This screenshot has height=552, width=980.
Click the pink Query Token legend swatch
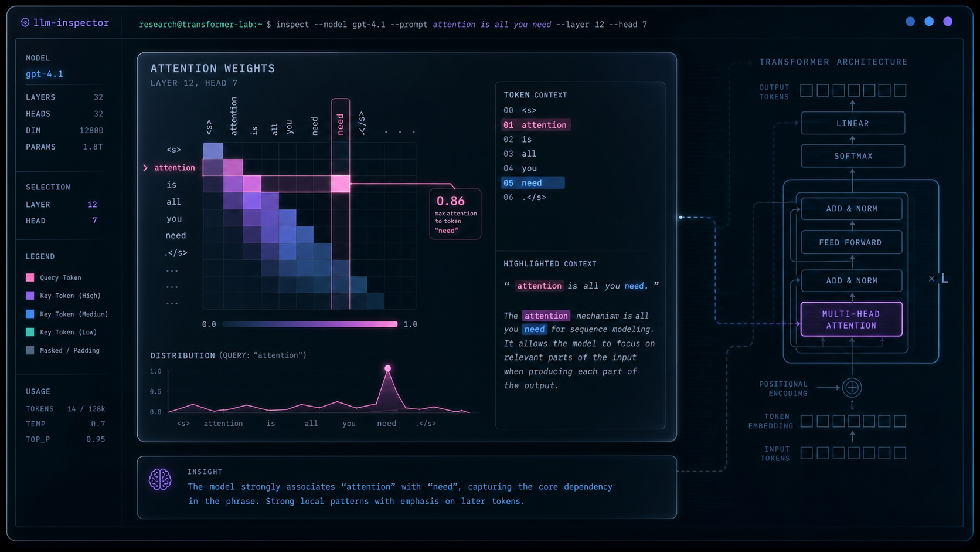tap(30, 277)
